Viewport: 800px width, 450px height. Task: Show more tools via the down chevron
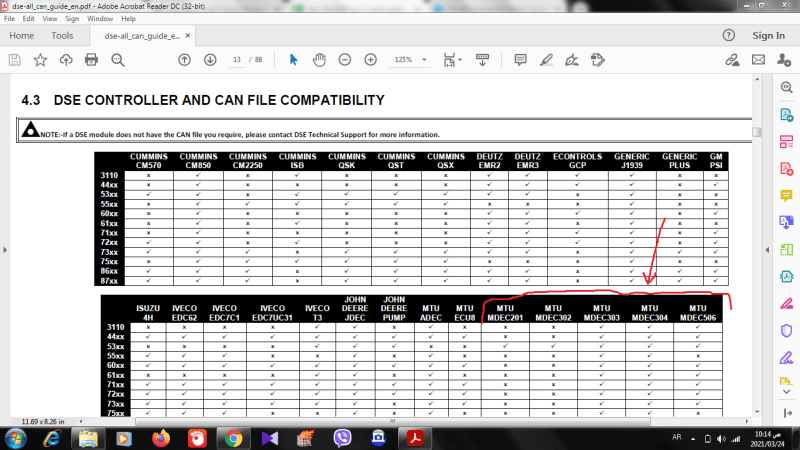[786, 392]
